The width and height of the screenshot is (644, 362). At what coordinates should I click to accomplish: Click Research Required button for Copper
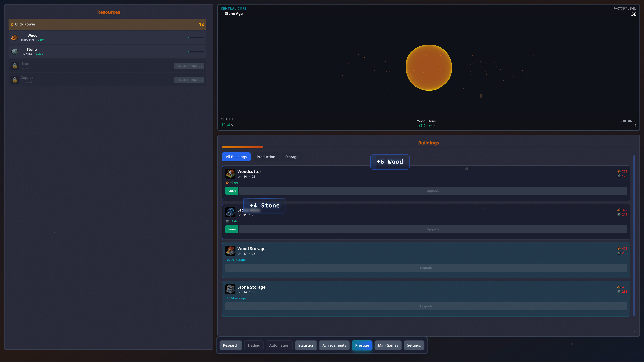[189, 80]
